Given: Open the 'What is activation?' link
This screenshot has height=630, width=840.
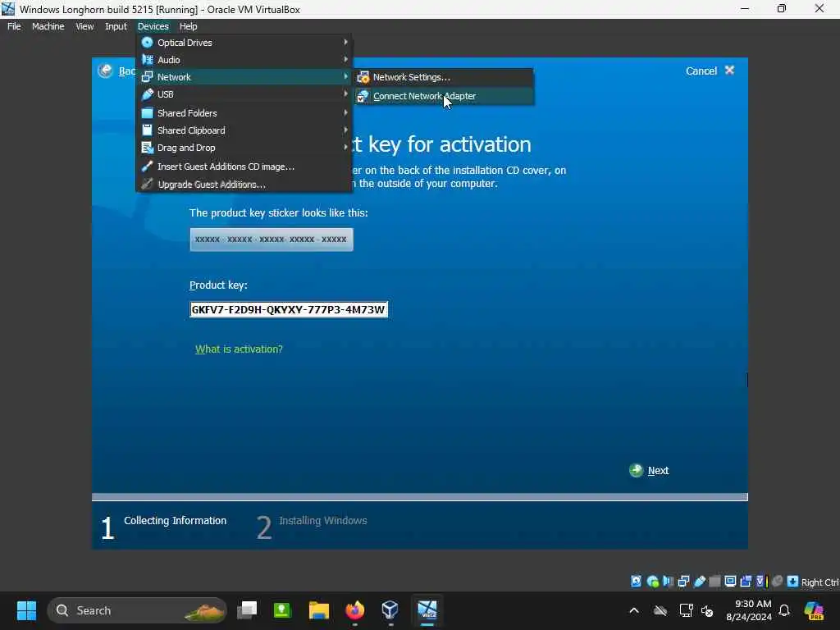Looking at the screenshot, I should 239,349.
